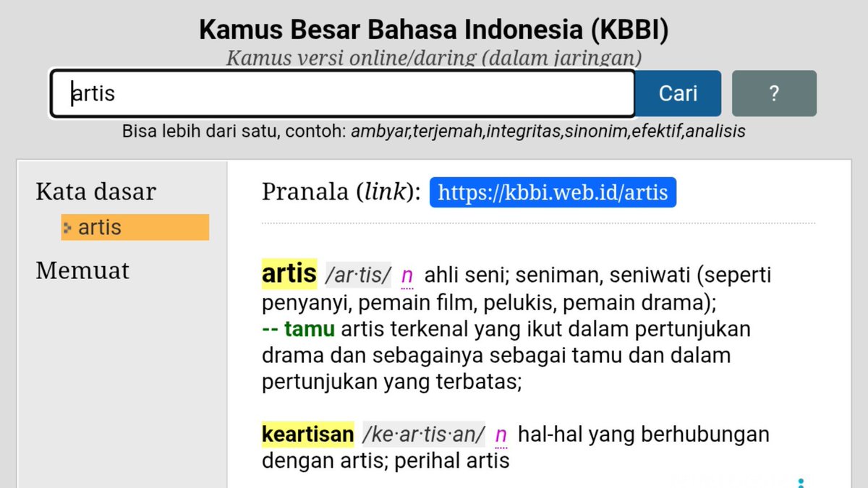868x488 pixels.
Task: Focus the search field containing artis
Action: click(342, 93)
